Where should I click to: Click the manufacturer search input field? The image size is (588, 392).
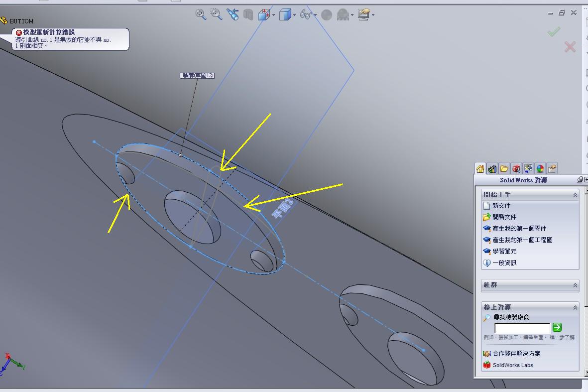coord(522,328)
